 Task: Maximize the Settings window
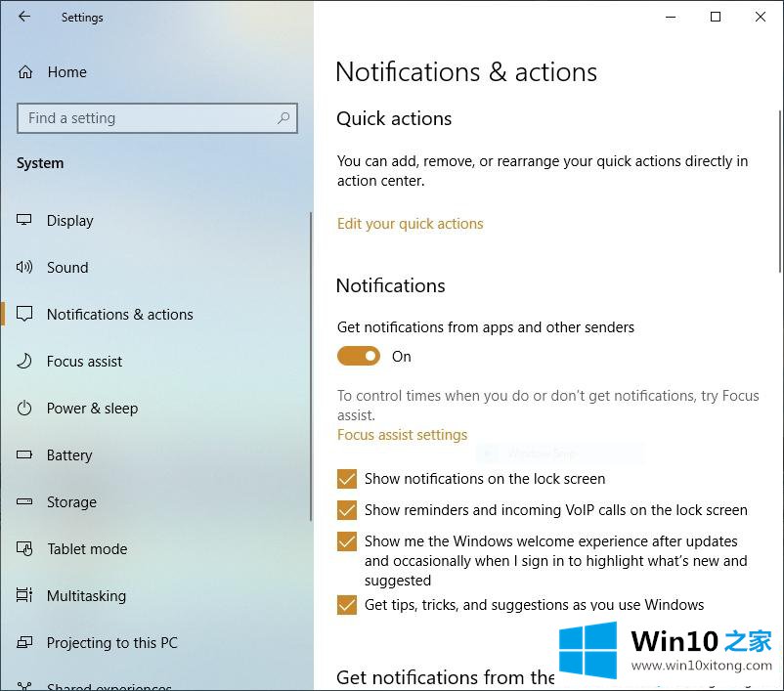pyautogui.click(x=716, y=17)
